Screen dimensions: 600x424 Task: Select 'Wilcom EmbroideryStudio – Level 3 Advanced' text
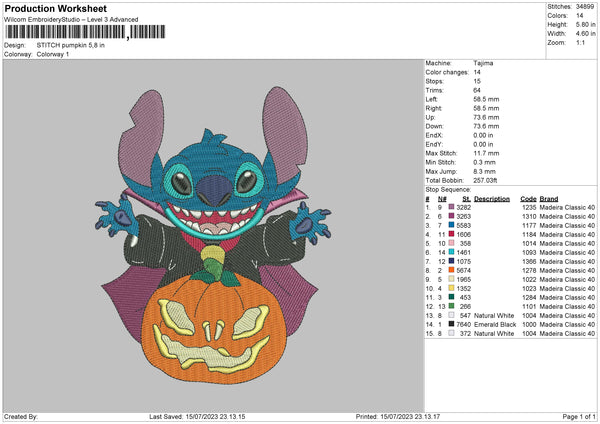(x=71, y=20)
